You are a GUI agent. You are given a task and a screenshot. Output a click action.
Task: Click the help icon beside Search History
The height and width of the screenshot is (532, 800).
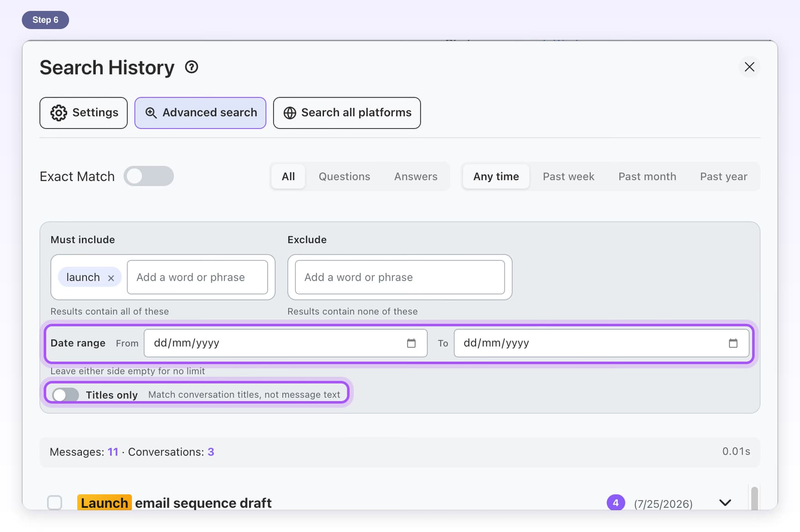[191, 67]
